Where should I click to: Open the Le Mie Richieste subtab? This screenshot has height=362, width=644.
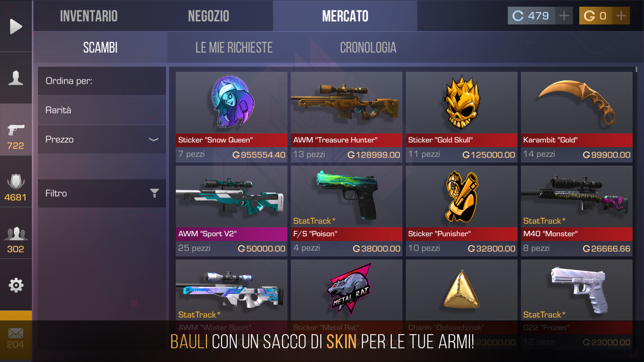coord(234,48)
